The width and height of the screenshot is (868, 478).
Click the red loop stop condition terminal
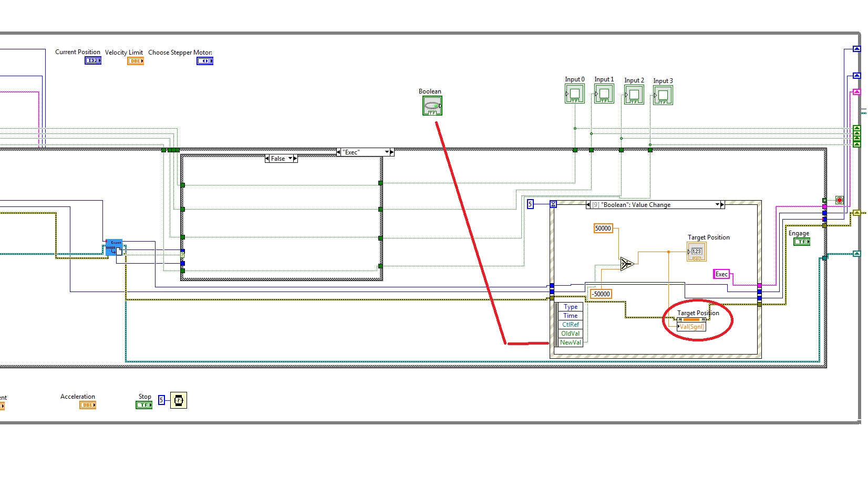point(840,200)
